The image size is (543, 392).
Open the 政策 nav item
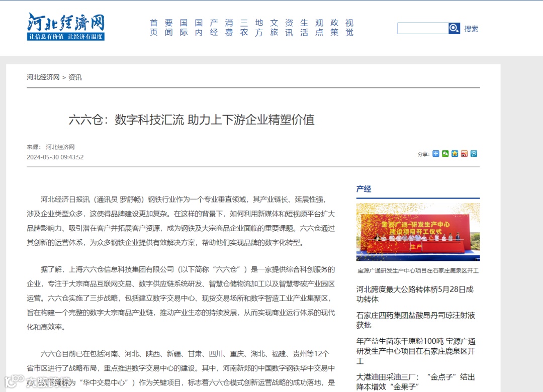(334, 28)
